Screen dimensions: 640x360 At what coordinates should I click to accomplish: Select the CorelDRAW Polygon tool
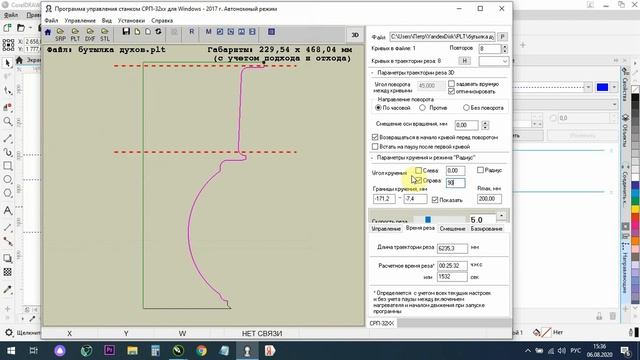pyautogui.click(x=7, y=193)
